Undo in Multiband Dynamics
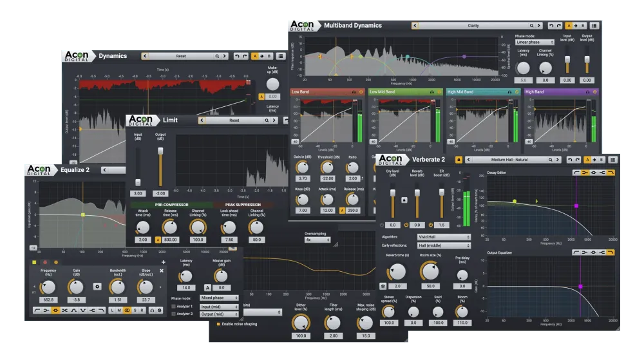 tap(551, 26)
